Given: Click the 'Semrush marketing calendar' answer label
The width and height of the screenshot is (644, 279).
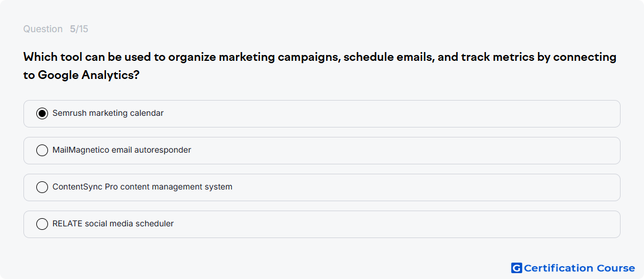Looking at the screenshot, I should coord(108,113).
